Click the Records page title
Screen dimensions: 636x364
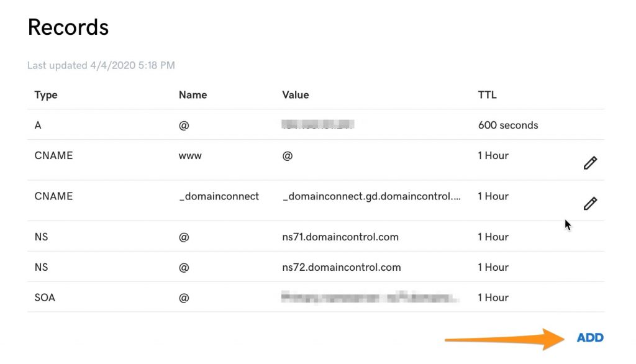pyautogui.click(x=68, y=27)
